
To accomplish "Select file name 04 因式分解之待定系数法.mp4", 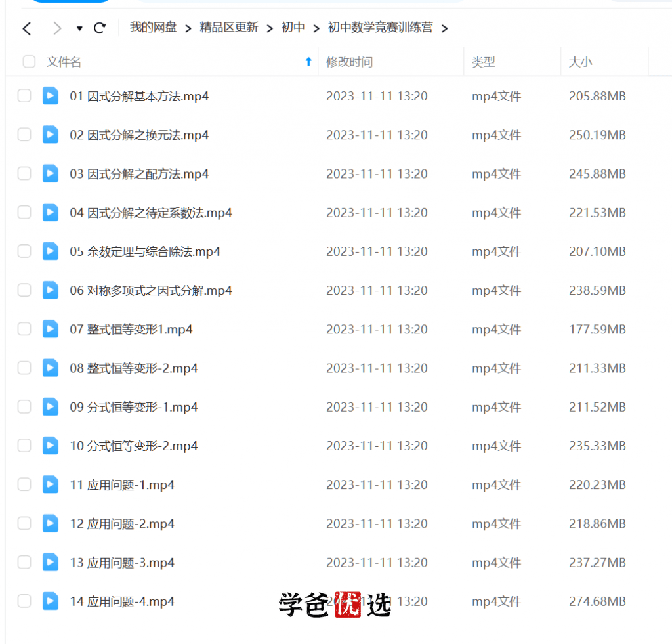I will 151,213.
